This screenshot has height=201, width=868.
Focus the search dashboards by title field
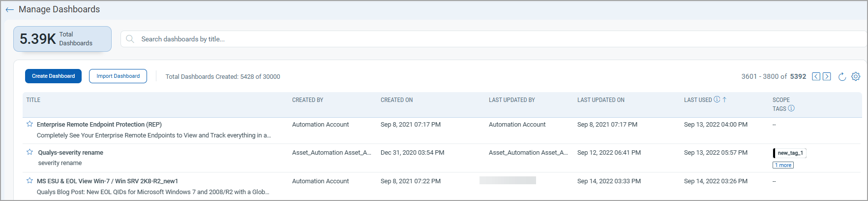pos(493,39)
